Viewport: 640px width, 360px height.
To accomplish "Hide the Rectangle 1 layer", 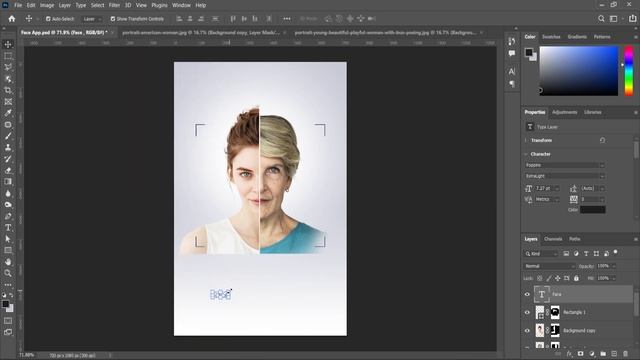I will pyautogui.click(x=527, y=312).
